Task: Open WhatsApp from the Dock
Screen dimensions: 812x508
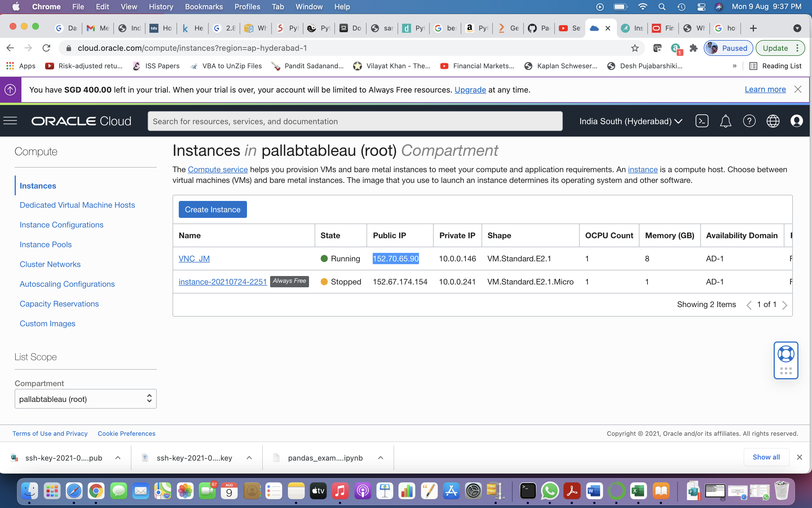Action: click(x=550, y=491)
